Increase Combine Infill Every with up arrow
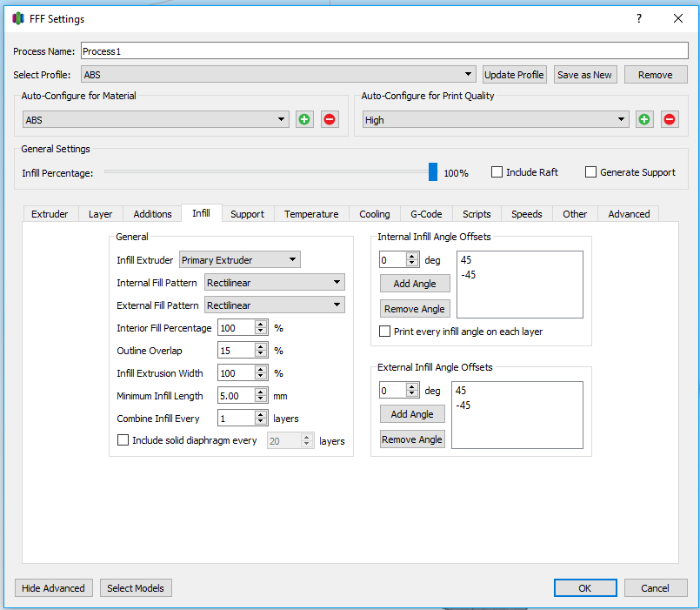The height and width of the screenshot is (610, 700). click(x=261, y=415)
